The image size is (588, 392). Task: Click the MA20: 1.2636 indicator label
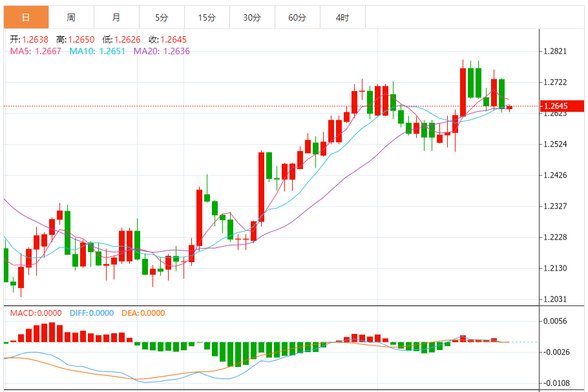coord(162,52)
